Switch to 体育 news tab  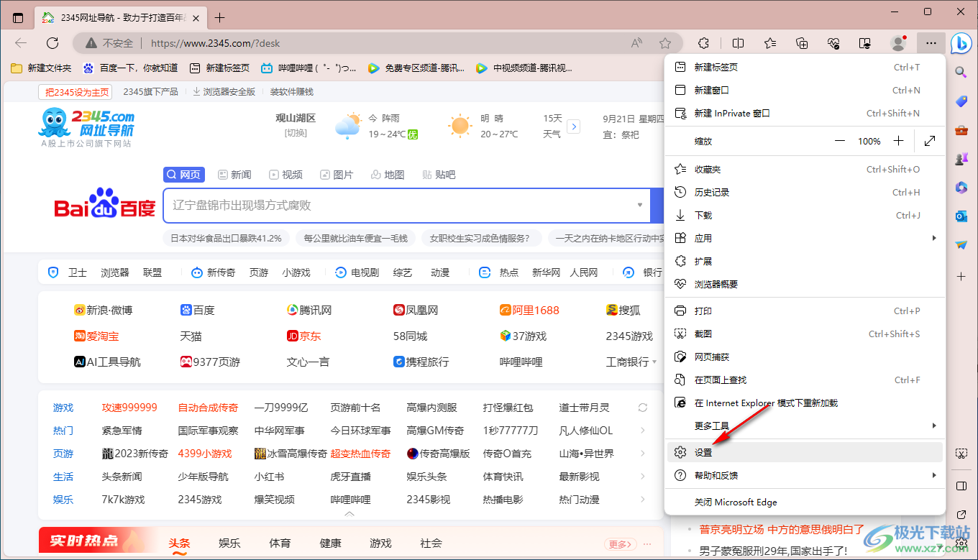pos(280,543)
